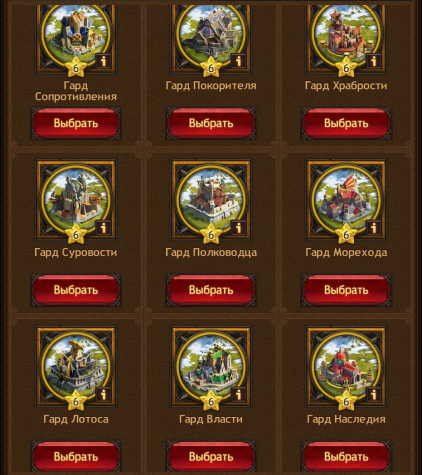Open info icon for Гард Покорителя

pyautogui.click(x=239, y=61)
